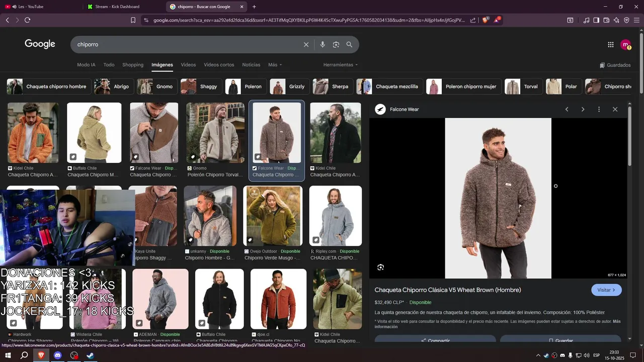The width and height of the screenshot is (644, 362).
Task: Start voice search with microphone icon
Action: pyautogui.click(x=323, y=45)
